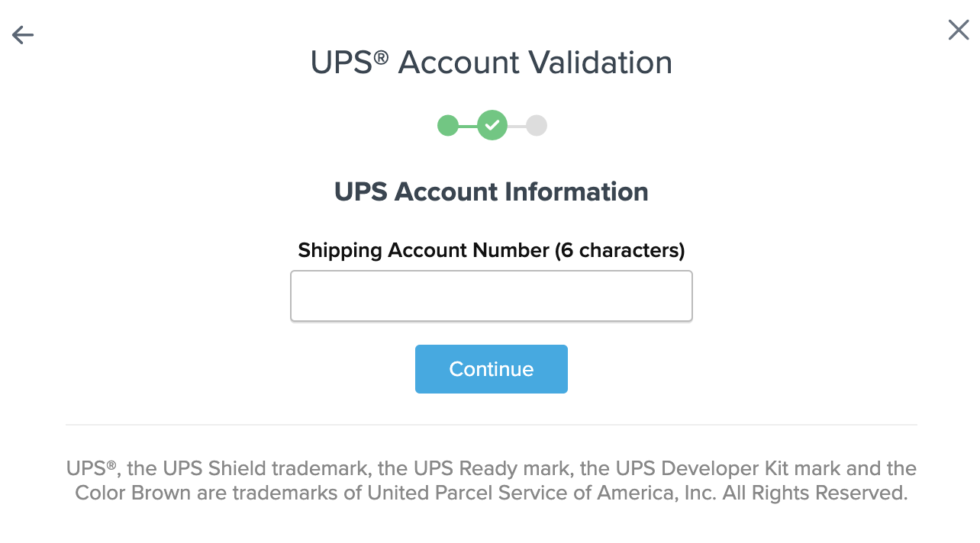Click the horizontal divider below Continue

[491, 425]
